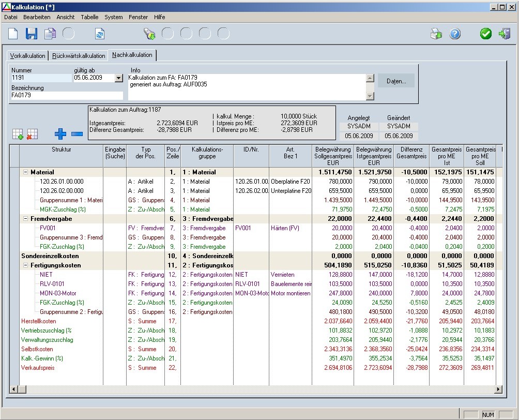This screenshot has height=420, width=519.
Task: Collapse all rows with the blue minus icon
Action: 77,134
